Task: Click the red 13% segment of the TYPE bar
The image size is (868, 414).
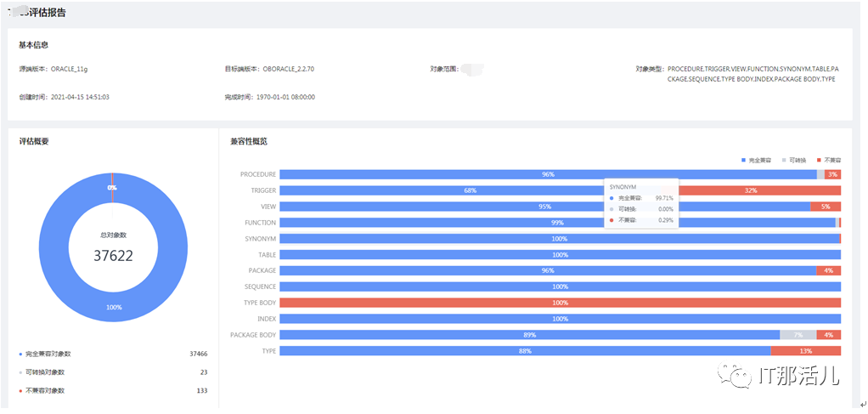Action: [x=806, y=351]
